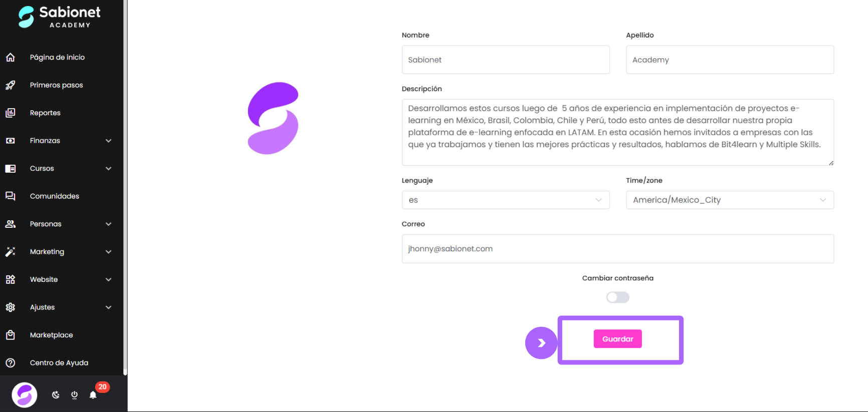Image resolution: width=868 pixels, height=412 pixels.
Task: Open Página de inicio link
Action: (57, 57)
